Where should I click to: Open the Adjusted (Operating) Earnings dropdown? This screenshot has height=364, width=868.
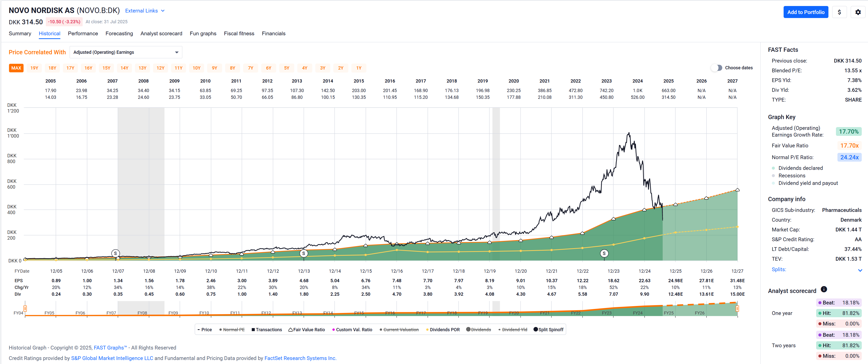pos(126,52)
